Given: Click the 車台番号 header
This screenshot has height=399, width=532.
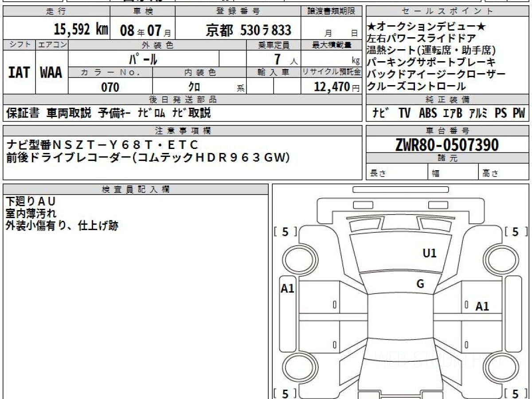Looking at the screenshot, I should [447, 130].
